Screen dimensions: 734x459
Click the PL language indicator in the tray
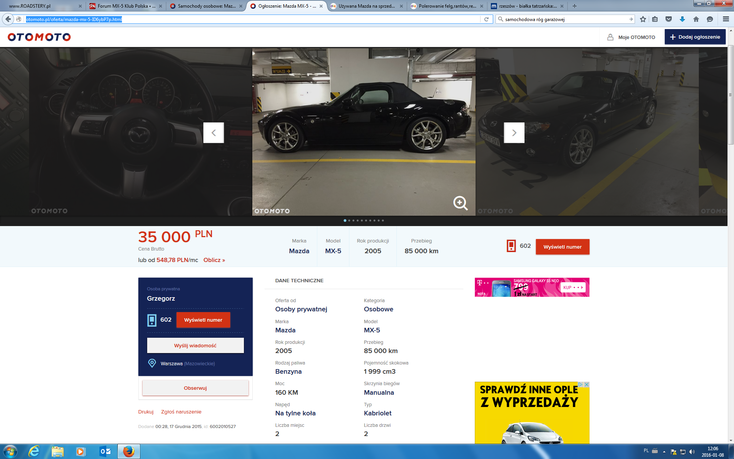[x=646, y=451]
